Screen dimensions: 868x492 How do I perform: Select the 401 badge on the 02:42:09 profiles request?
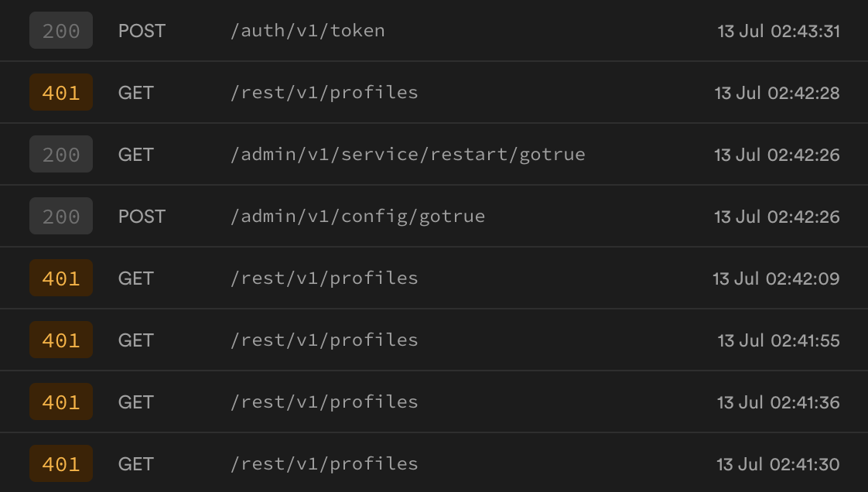[x=60, y=278]
